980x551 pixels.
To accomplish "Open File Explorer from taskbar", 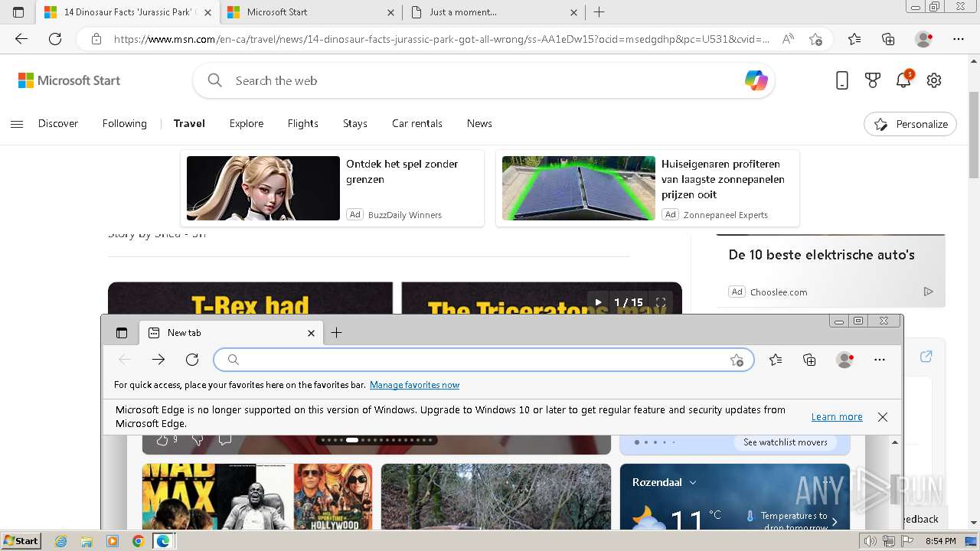I will [x=87, y=541].
